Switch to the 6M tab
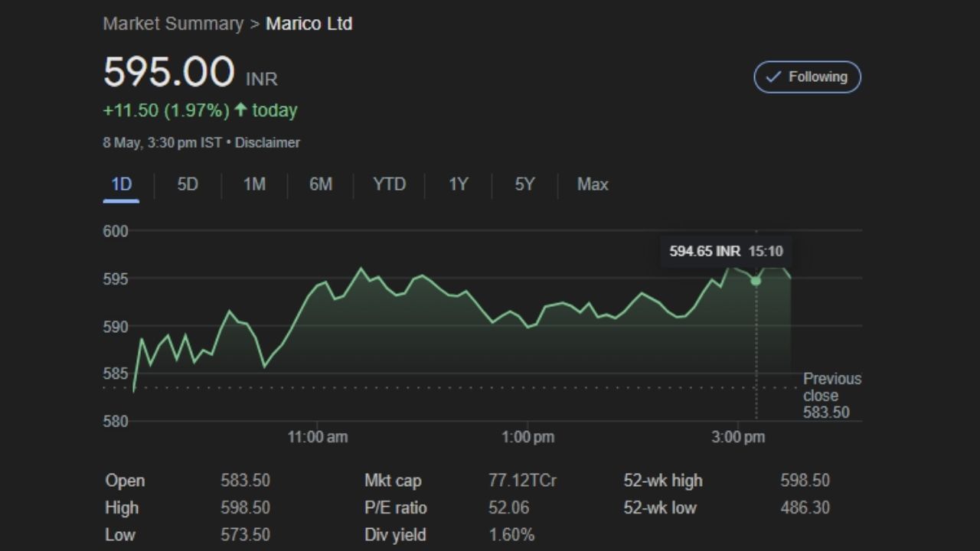Image resolution: width=980 pixels, height=551 pixels. point(321,184)
